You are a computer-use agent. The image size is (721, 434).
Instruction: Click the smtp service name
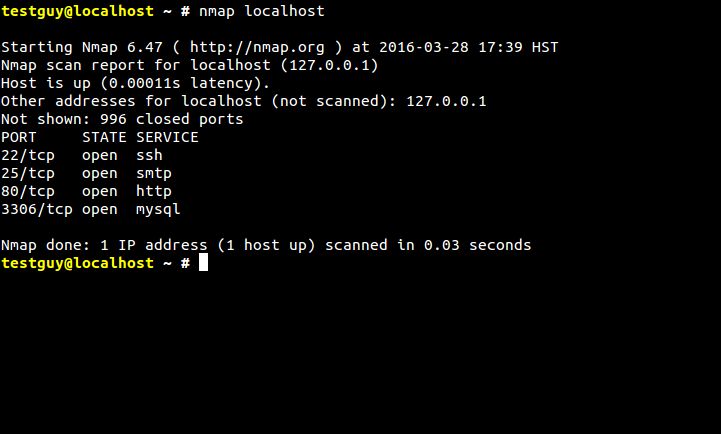[x=154, y=173]
